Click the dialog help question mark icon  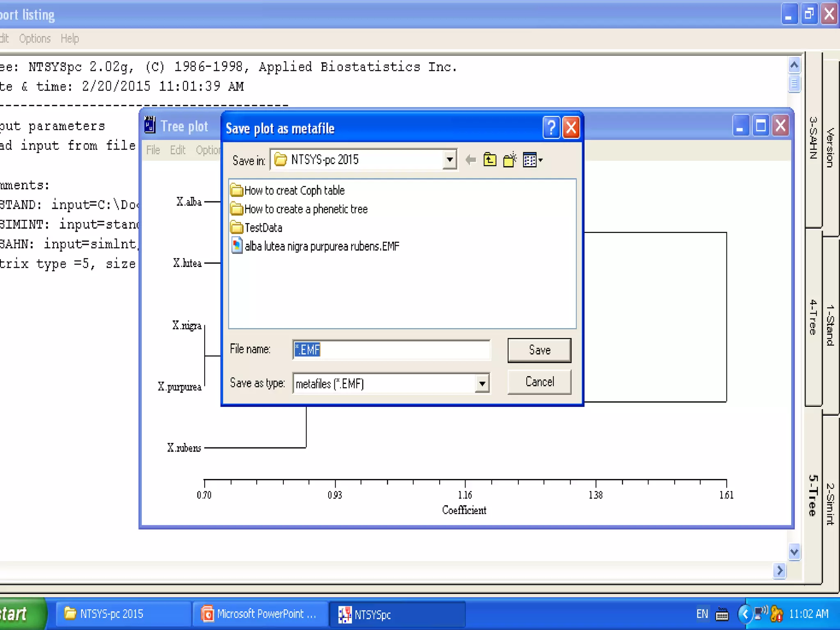[x=551, y=128]
